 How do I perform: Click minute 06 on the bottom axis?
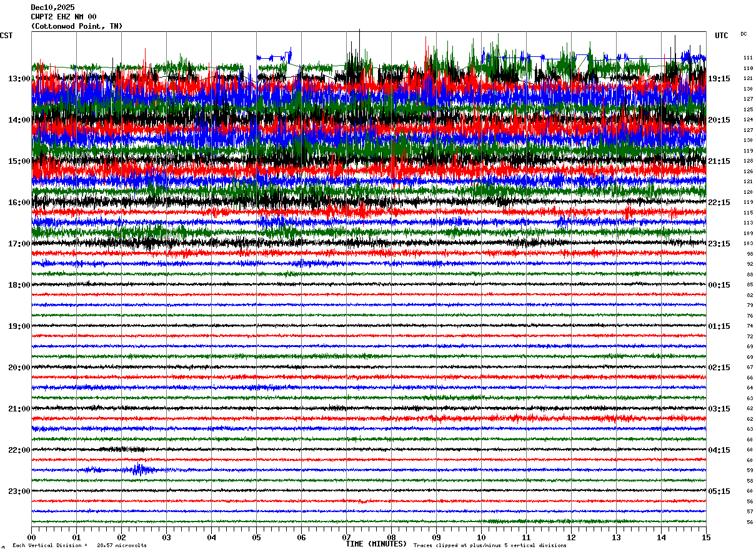click(x=301, y=537)
